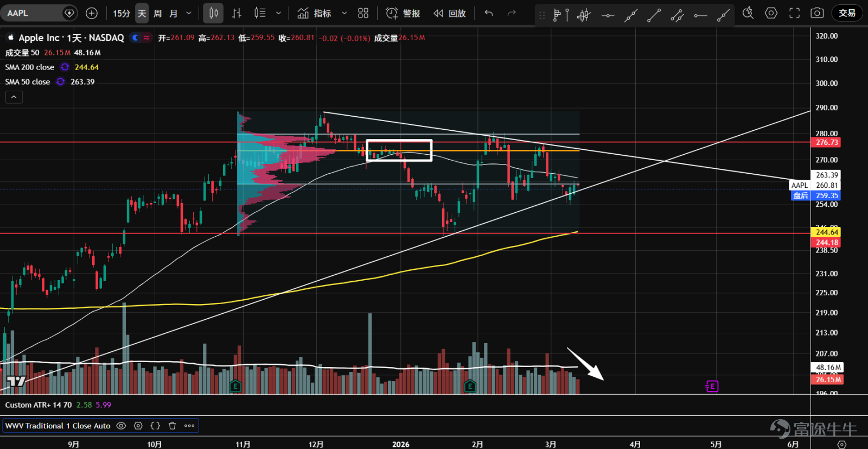The width and height of the screenshot is (868, 449).
Task: Open chart settings hexagon icon
Action: 771,13
